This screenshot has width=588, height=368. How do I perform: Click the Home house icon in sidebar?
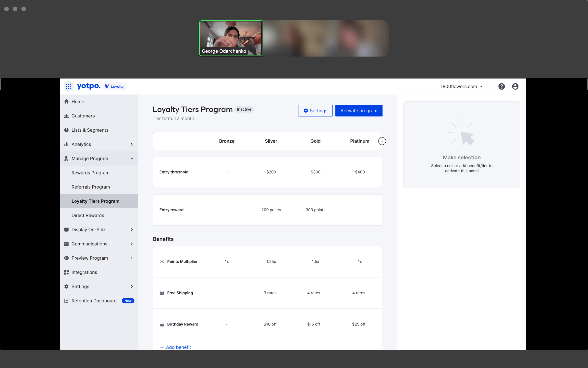(66, 102)
